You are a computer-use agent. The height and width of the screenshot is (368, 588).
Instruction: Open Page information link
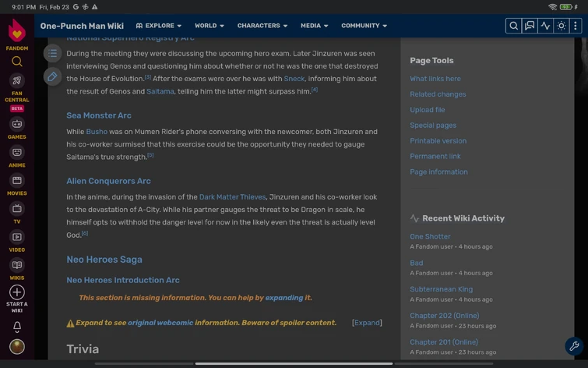pyautogui.click(x=438, y=172)
